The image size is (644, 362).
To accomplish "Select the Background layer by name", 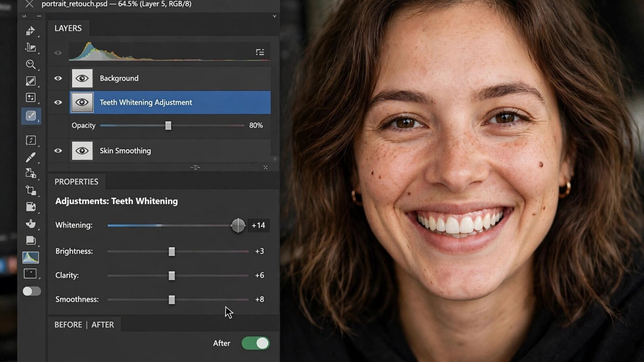I will tap(119, 78).
